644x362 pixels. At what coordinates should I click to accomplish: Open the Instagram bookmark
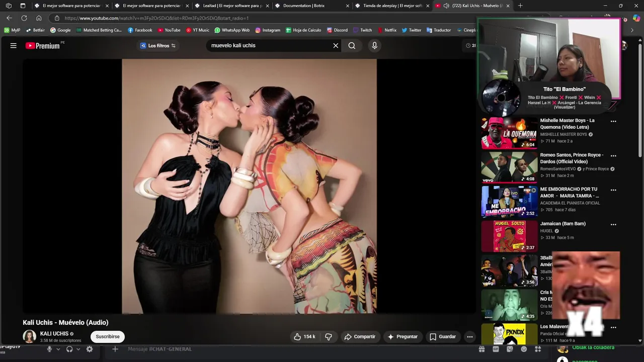coord(268,30)
